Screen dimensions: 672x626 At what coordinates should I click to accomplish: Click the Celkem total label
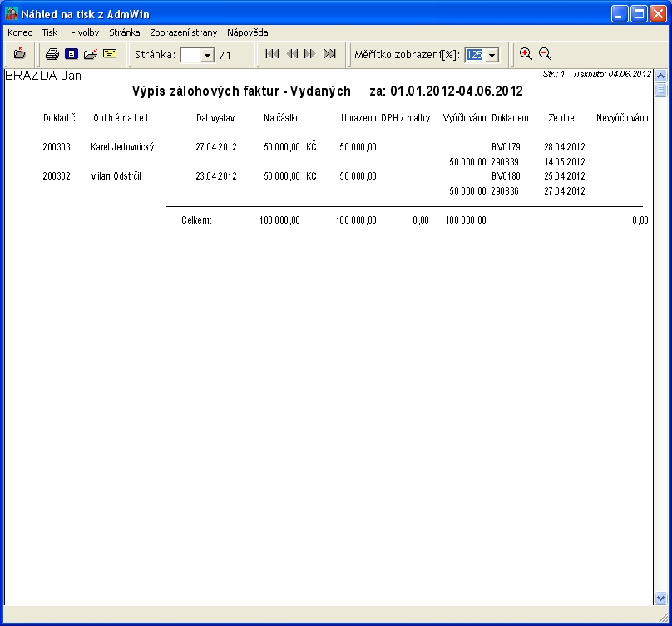point(196,220)
